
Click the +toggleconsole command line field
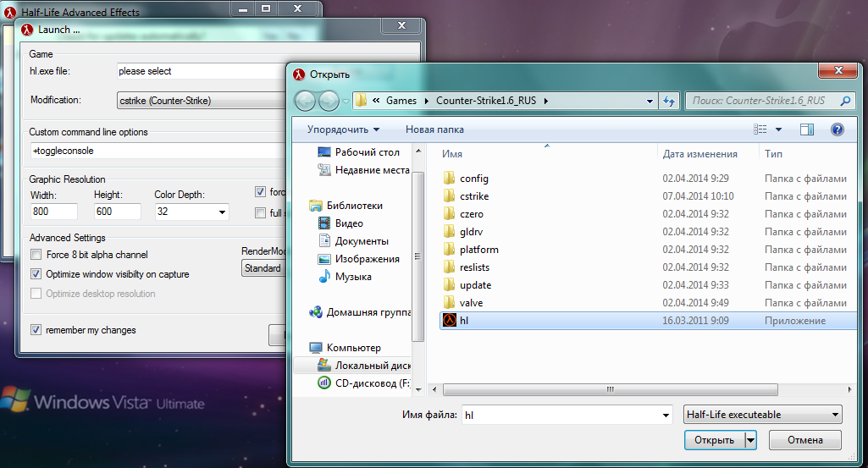pos(158,151)
